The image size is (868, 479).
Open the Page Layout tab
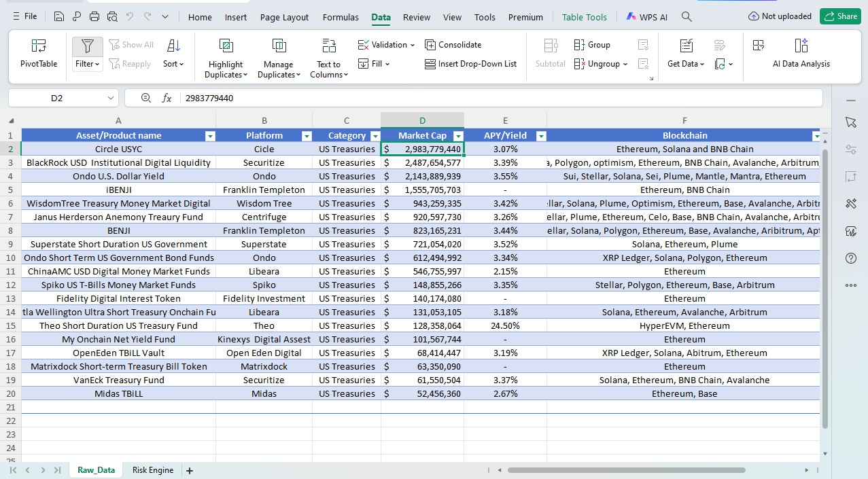click(284, 17)
